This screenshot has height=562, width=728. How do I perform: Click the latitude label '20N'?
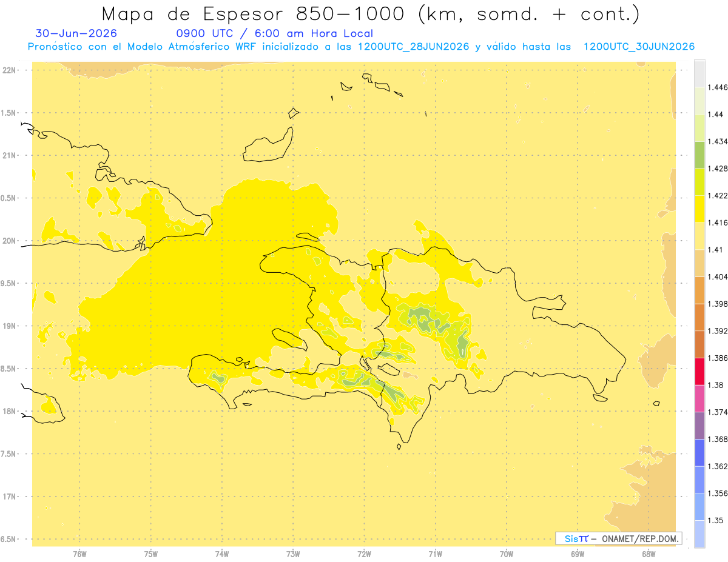pyautogui.click(x=10, y=241)
